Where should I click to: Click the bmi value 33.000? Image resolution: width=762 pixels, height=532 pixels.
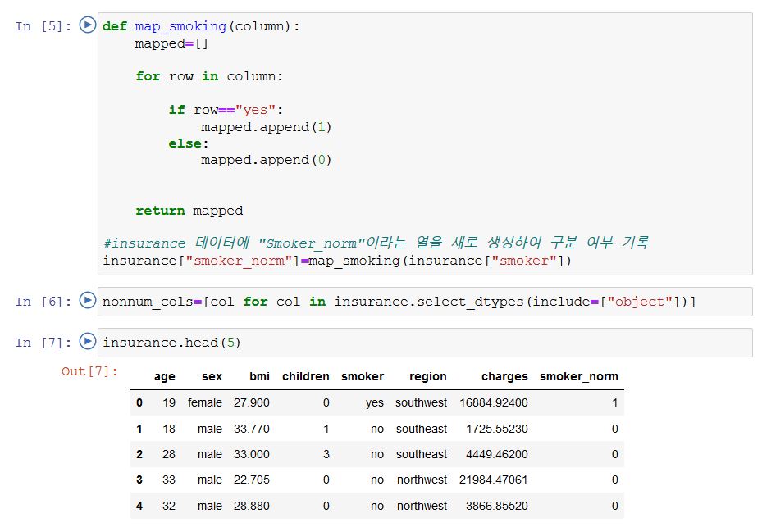pos(251,454)
